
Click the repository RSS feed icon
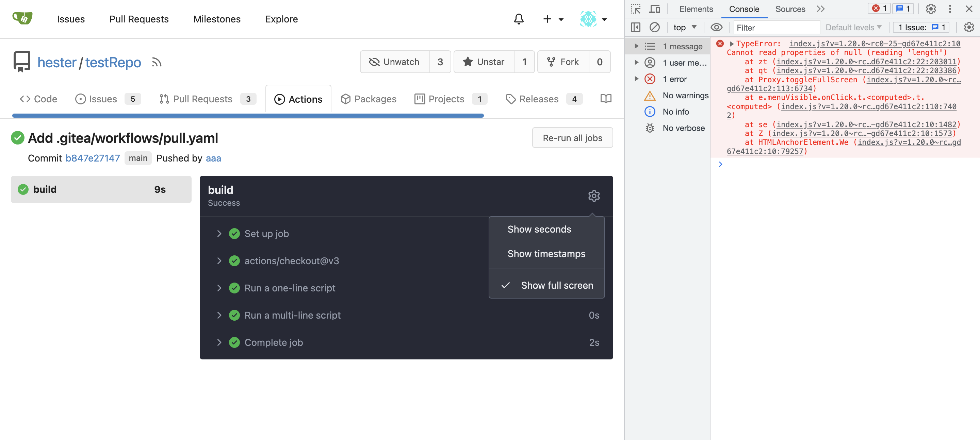click(157, 62)
